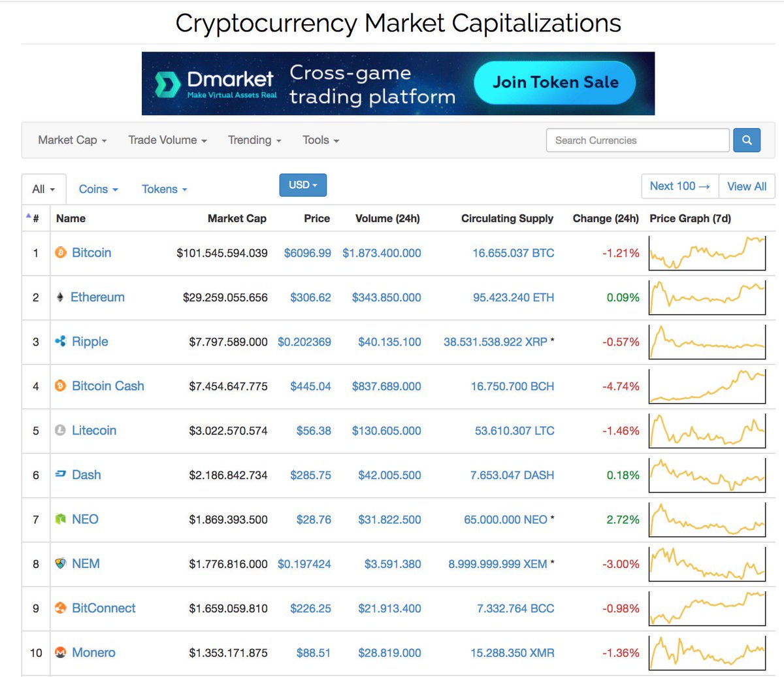
Task: Click Bitcoin Cash 7d price graph
Action: 707,386
